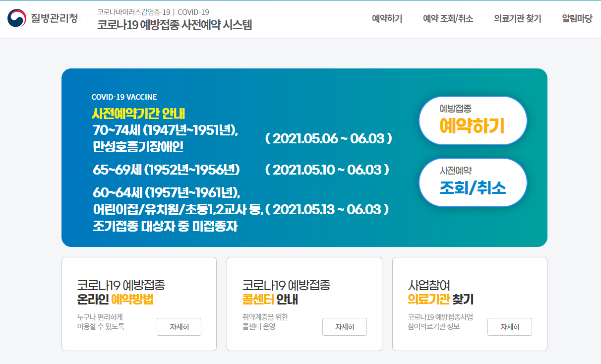Click the 누구나 편리하게 이용할 수 있도록 description
The width and height of the screenshot is (601, 364).
100,322
